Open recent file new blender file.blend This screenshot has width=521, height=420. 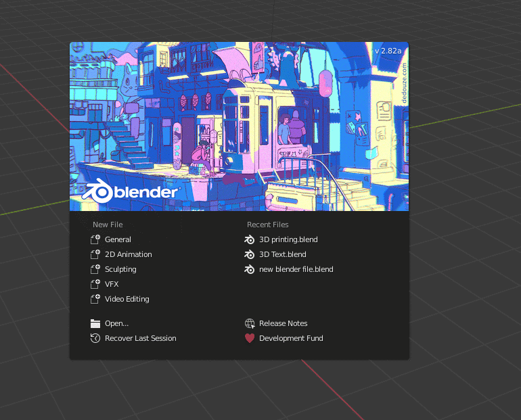coord(296,269)
